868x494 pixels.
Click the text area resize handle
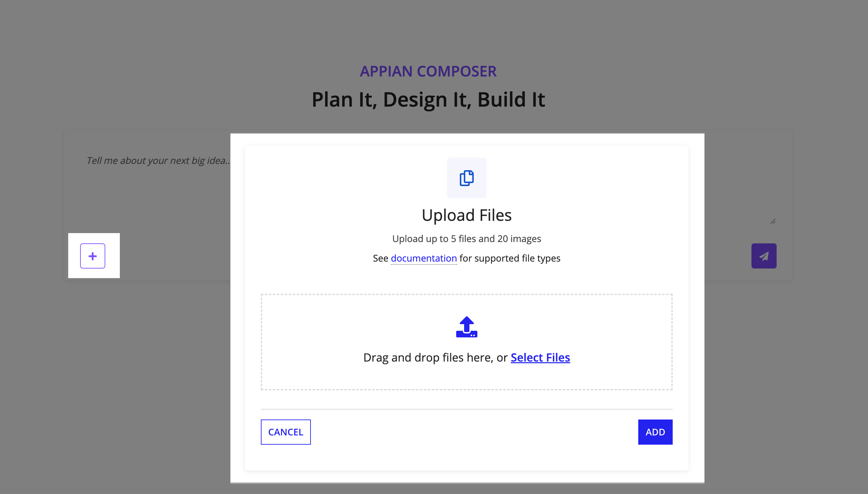(773, 221)
